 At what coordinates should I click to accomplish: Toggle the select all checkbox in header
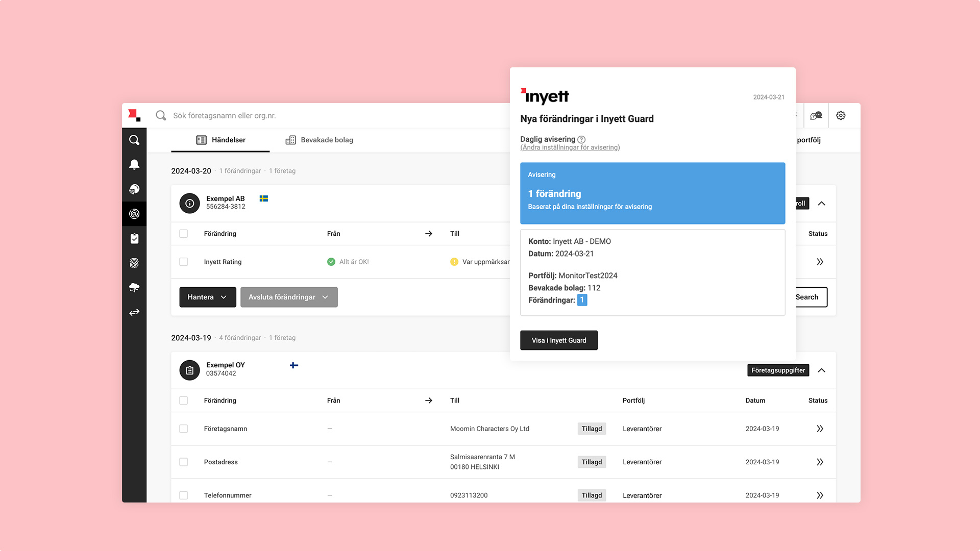pyautogui.click(x=183, y=234)
